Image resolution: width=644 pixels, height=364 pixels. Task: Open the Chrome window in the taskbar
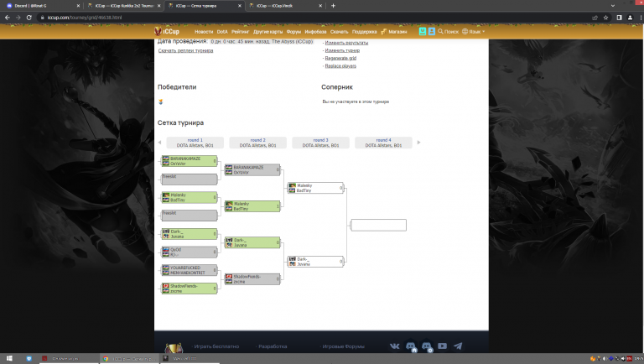[128, 359]
